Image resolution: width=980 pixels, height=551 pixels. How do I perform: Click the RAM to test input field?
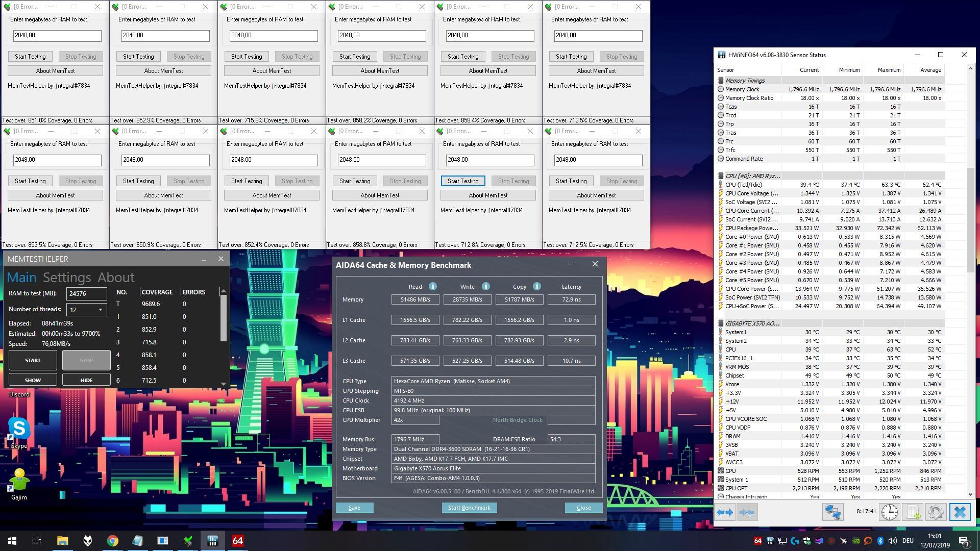[x=86, y=294]
